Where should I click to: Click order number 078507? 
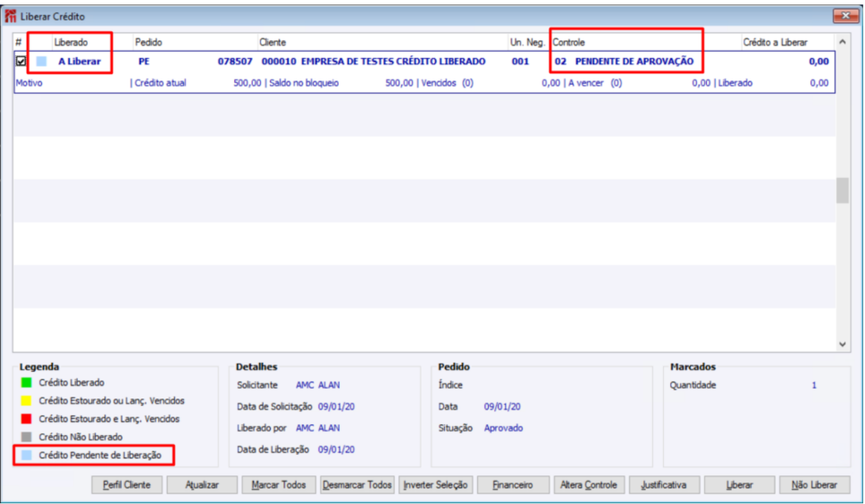pyautogui.click(x=235, y=61)
